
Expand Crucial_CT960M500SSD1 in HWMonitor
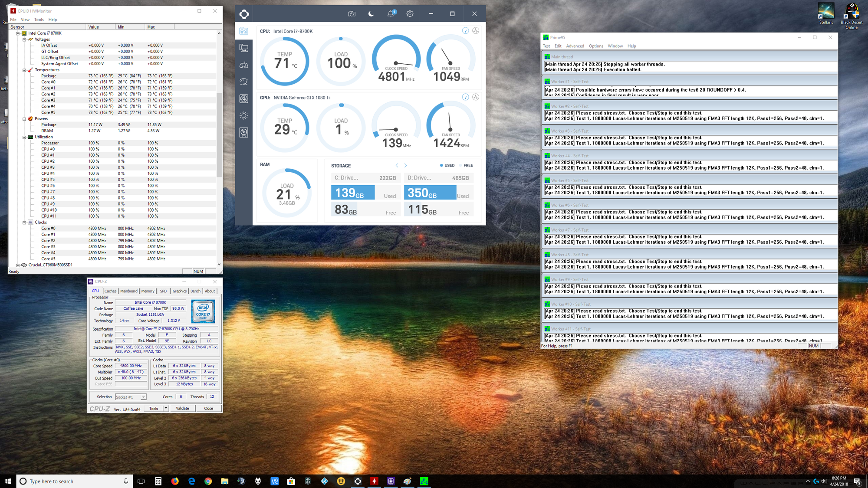[x=18, y=265]
